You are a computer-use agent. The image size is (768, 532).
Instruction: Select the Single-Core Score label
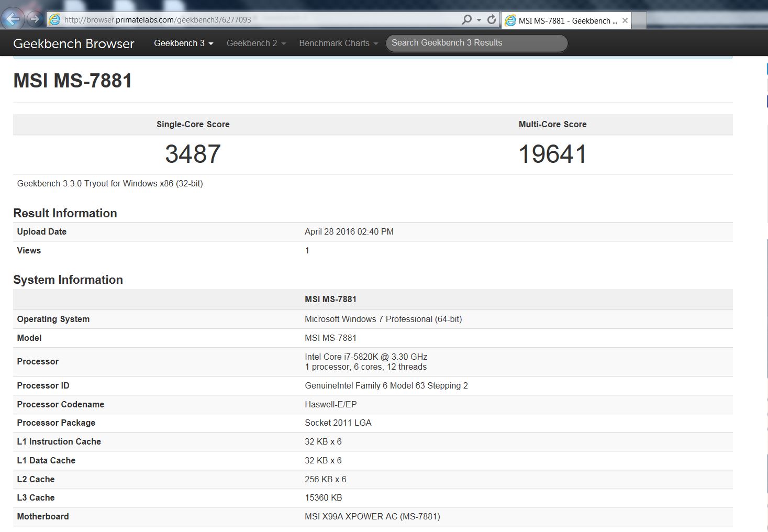point(193,124)
